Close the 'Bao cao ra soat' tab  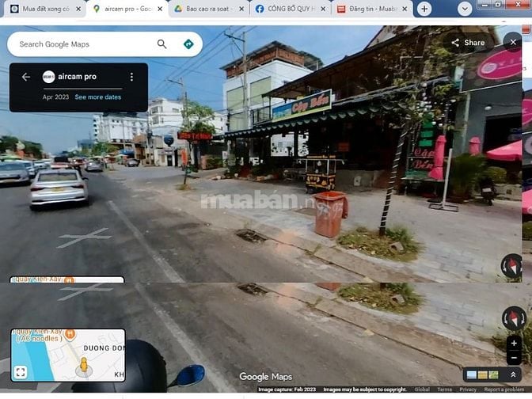click(x=241, y=9)
